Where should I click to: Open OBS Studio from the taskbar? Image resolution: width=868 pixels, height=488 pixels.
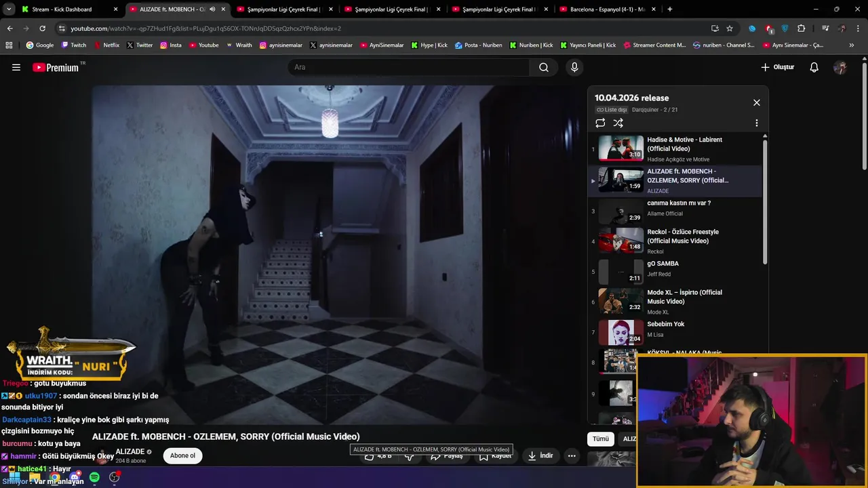click(115, 477)
